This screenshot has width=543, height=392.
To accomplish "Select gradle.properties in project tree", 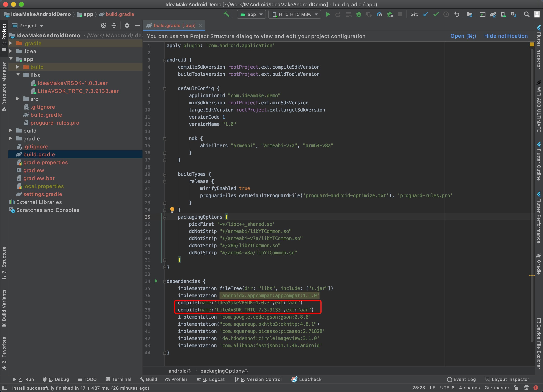I will [45, 162].
